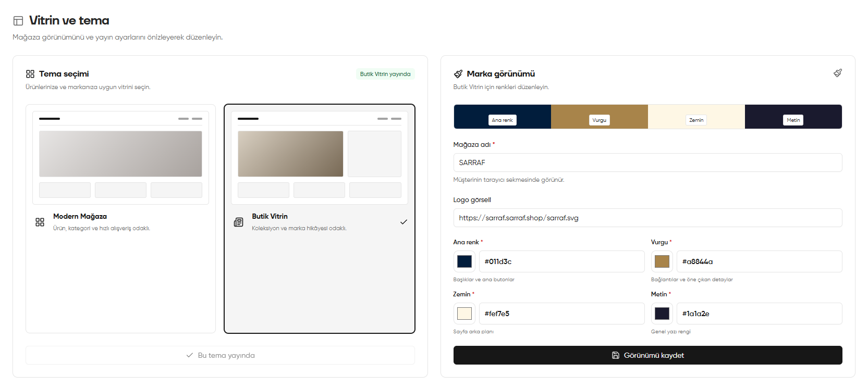Focus the Logo görseli URL field

point(647,218)
